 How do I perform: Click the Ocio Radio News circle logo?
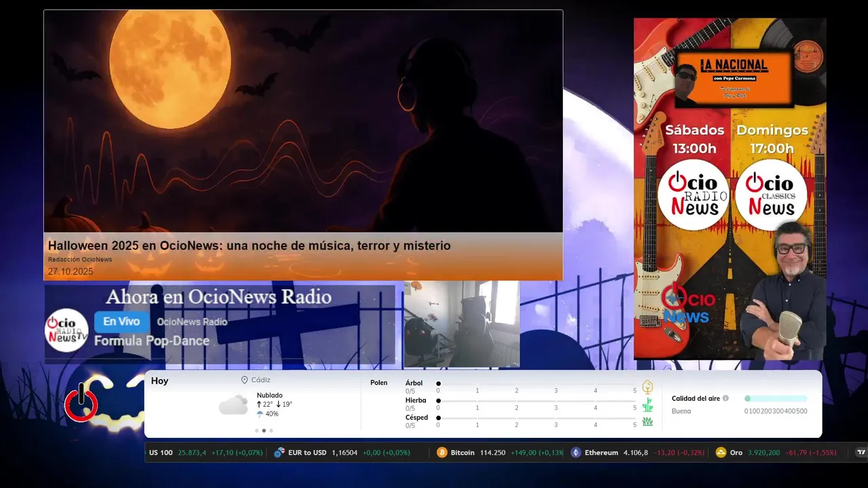click(x=694, y=195)
